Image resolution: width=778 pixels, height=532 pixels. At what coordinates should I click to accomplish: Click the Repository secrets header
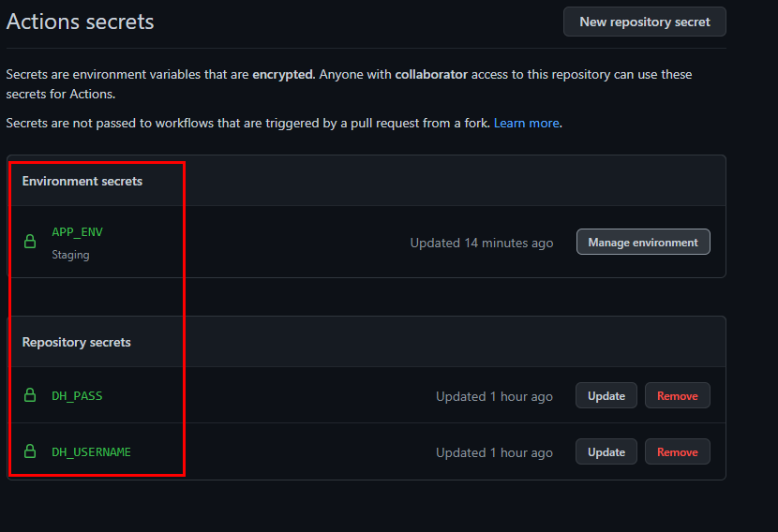pyautogui.click(x=77, y=342)
